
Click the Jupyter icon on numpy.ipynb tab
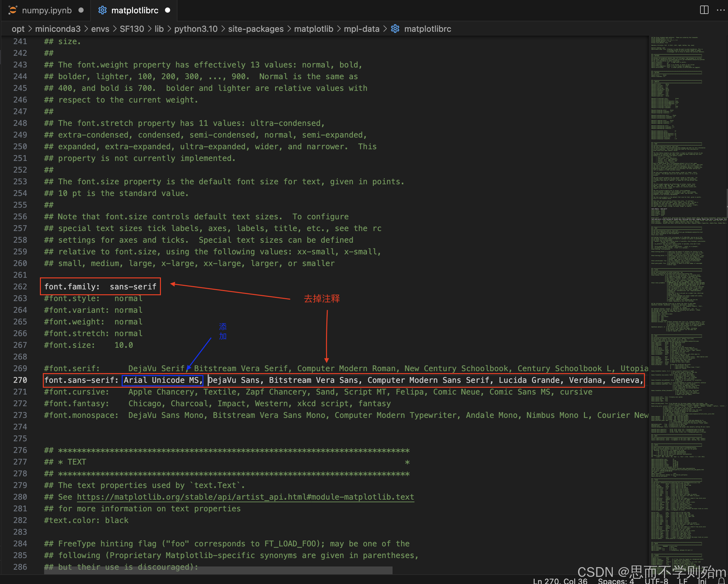point(13,10)
